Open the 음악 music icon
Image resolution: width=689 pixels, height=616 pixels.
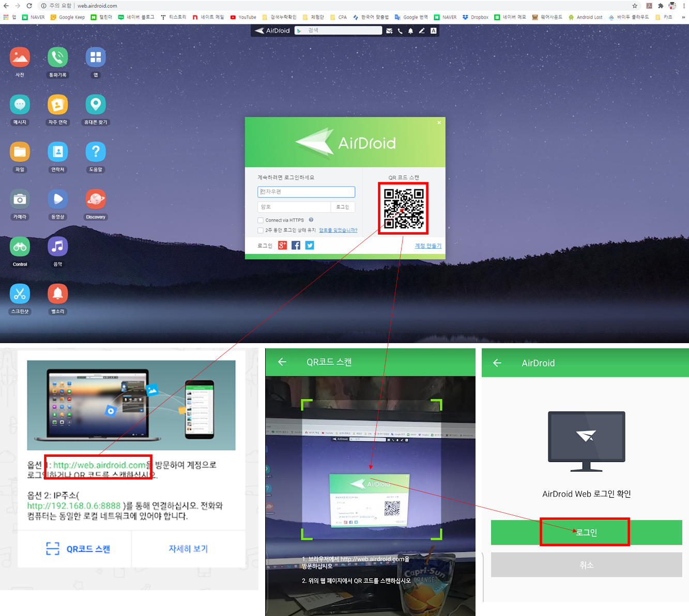click(x=58, y=247)
